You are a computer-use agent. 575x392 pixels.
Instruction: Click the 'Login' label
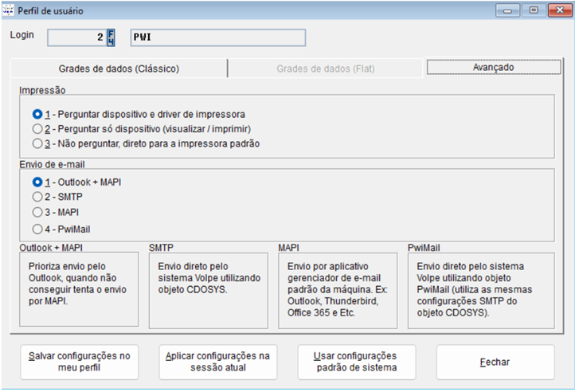tap(22, 35)
